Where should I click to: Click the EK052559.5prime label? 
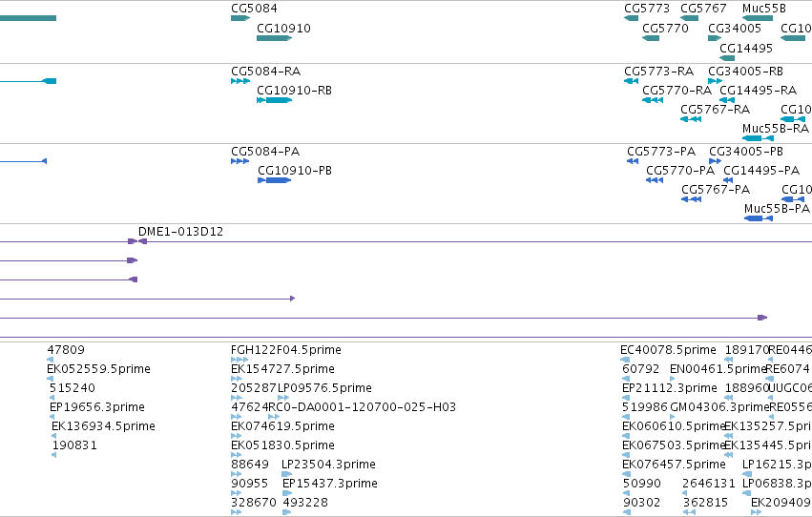click(98, 368)
